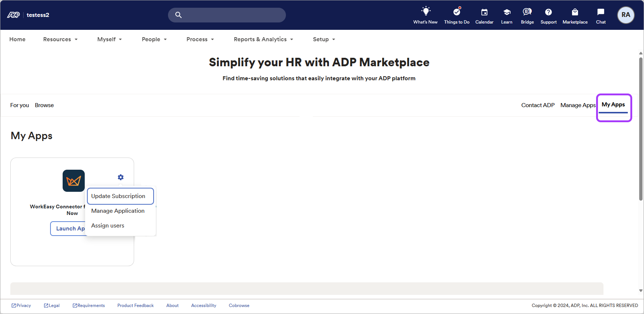The width and height of the screenshot is (644, 314).
Task: Open Marketplace shopping bag icon
Action: click(575, 12)
